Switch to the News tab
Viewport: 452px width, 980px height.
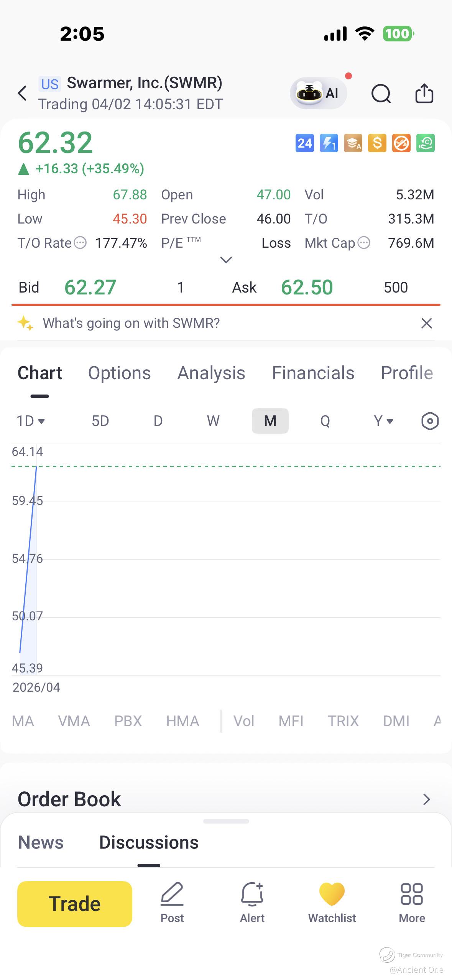41,843
